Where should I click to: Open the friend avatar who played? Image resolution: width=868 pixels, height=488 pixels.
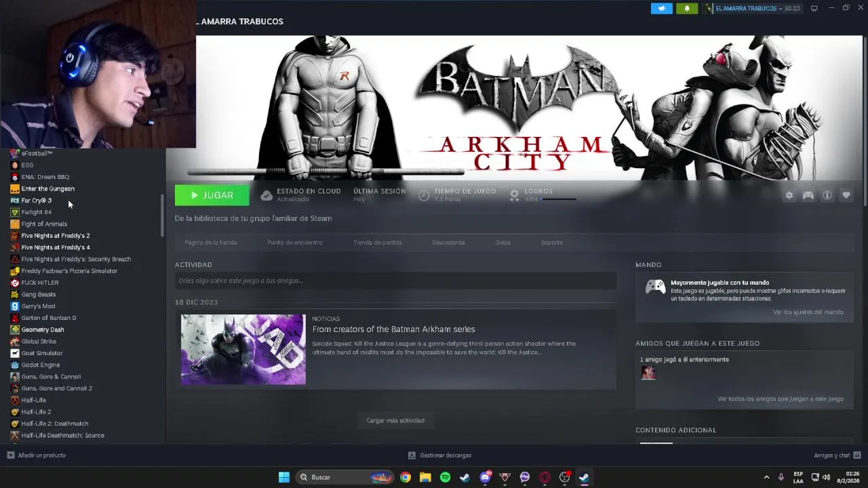[648, 372]
